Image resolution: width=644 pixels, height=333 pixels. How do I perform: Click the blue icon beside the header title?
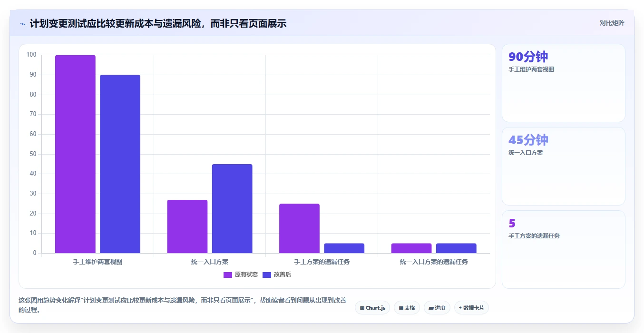(22, 24)
